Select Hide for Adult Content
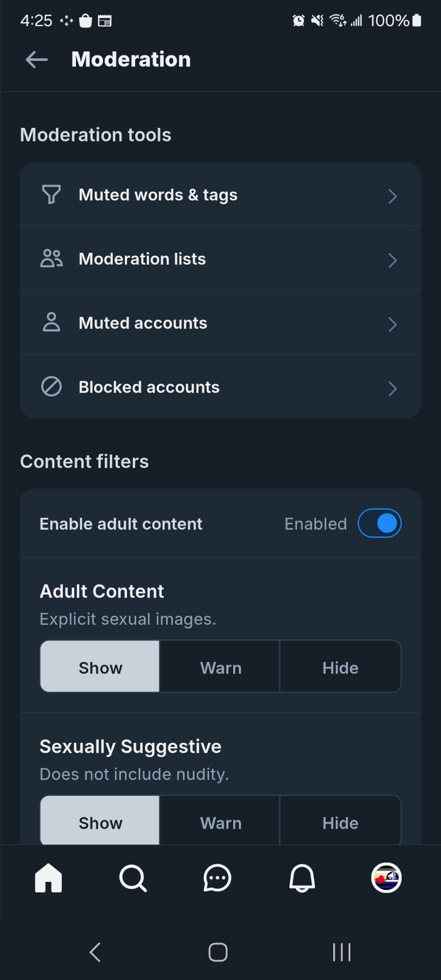 tap(340, 667)
